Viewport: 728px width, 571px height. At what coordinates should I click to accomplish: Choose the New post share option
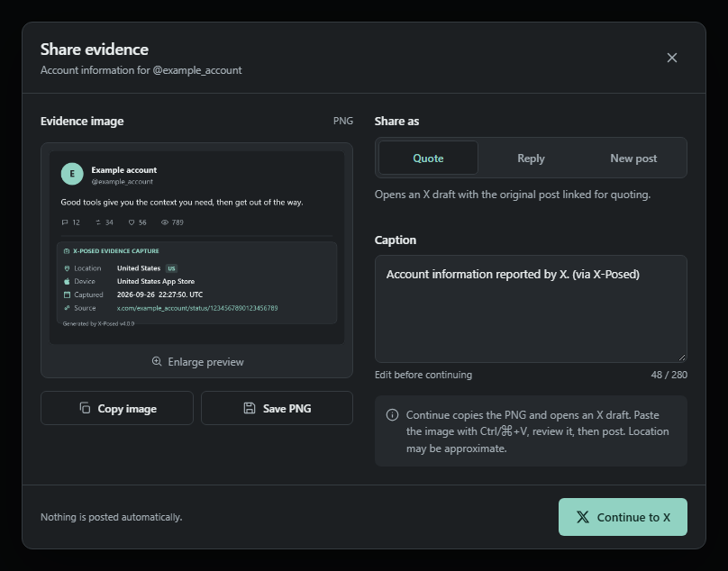tap(633, 159)
